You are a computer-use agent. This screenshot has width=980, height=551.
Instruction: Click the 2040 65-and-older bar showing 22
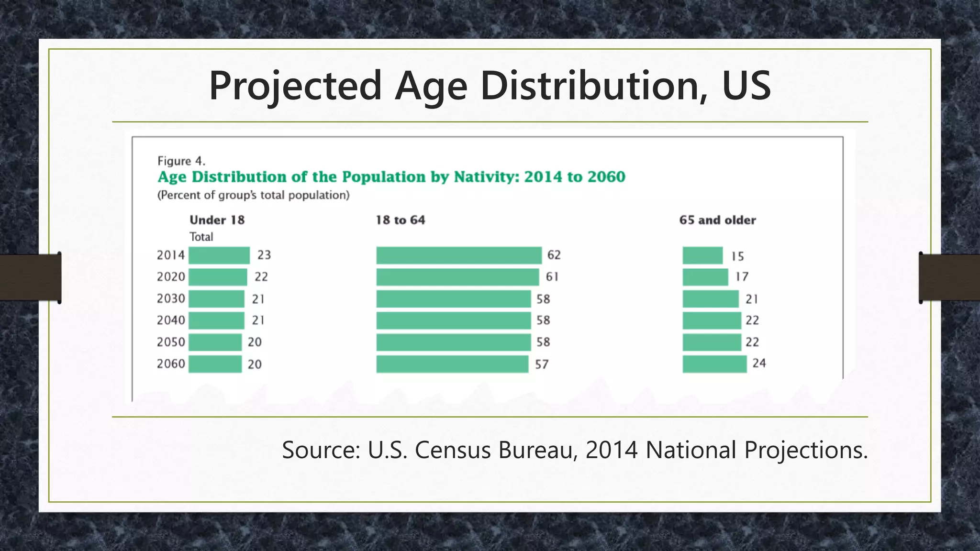(712, 320)
